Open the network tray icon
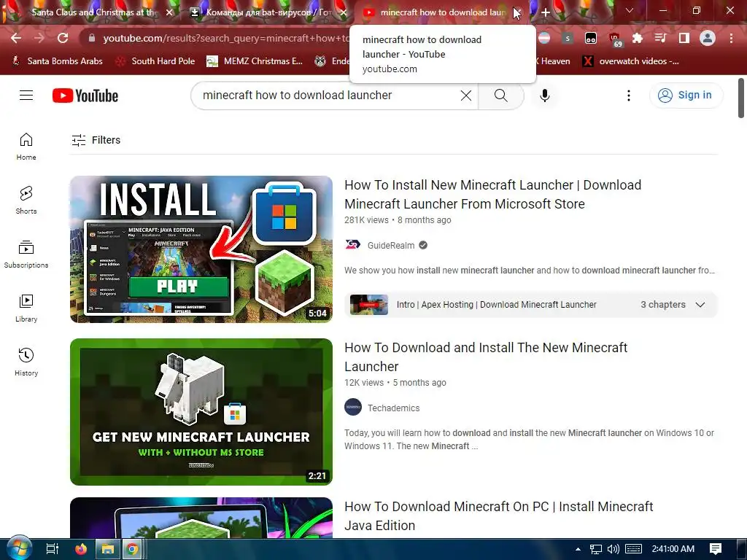The width and height of the screenshot is (747, 560). (595, 550)
